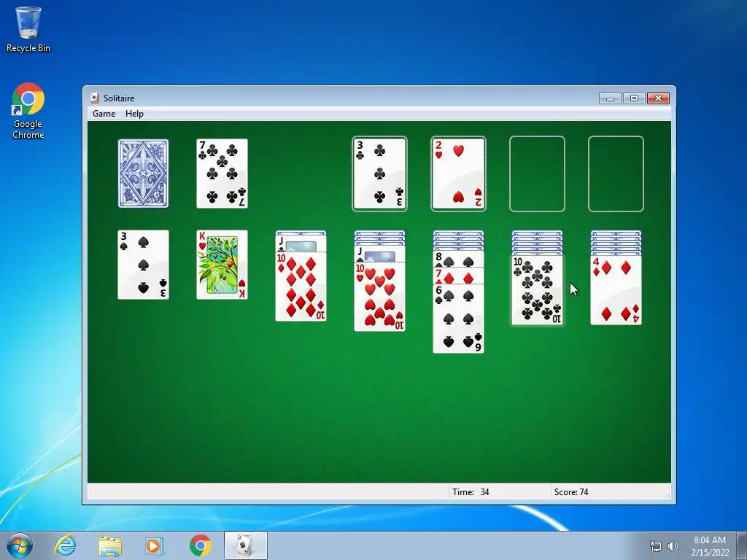Close the Solitaire window
The width and height of the screenshot is (747, 560).
point(659,98)
